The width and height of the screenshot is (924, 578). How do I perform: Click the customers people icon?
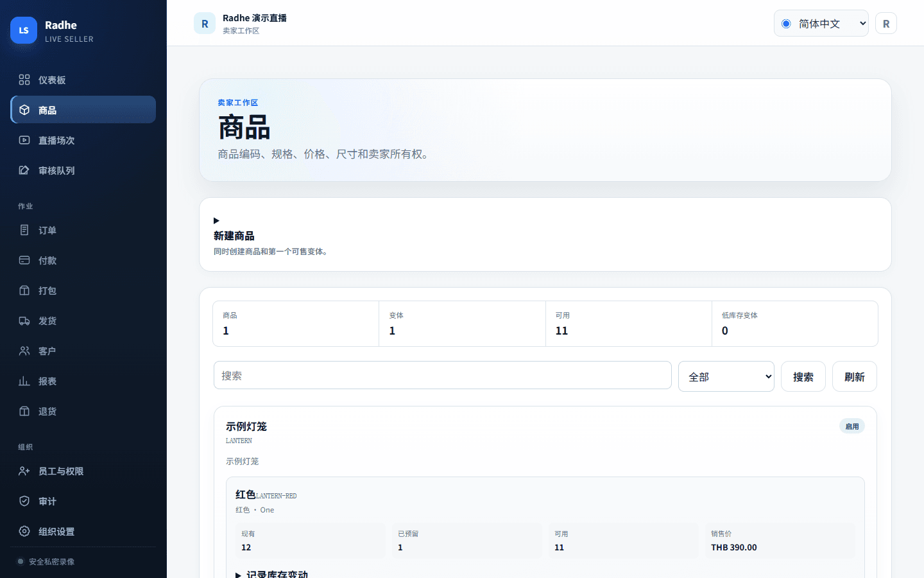(24, 351)
